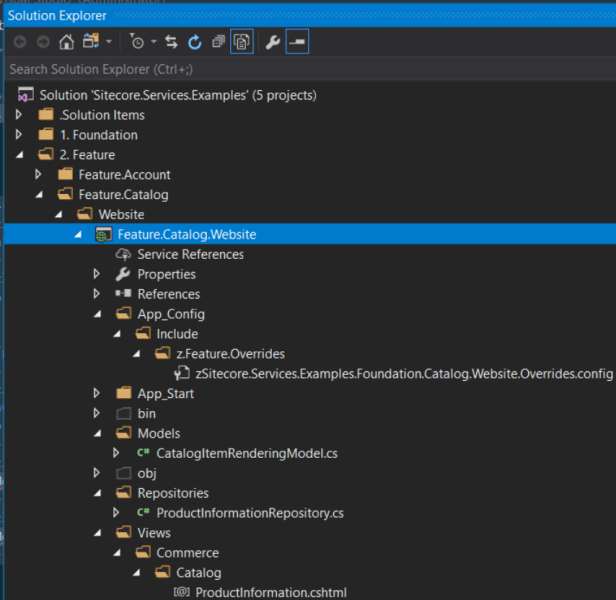Image resolution: width=616 pixels, height=600 pixels.
Task: Select the Feature.Catalog.Website project label
Action: pos(187,235)
